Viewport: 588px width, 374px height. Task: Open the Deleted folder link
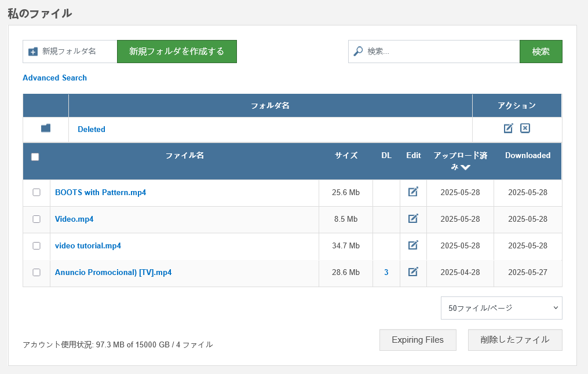(92, 129)
